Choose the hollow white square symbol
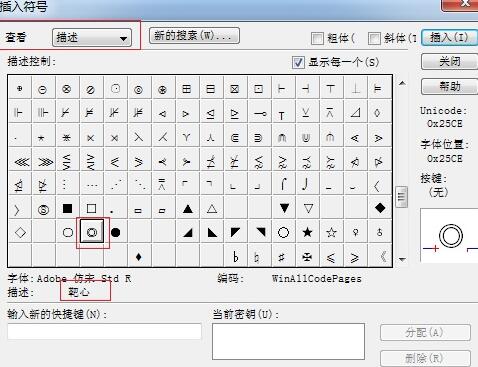The image size is (478, 367). (91, 208)
